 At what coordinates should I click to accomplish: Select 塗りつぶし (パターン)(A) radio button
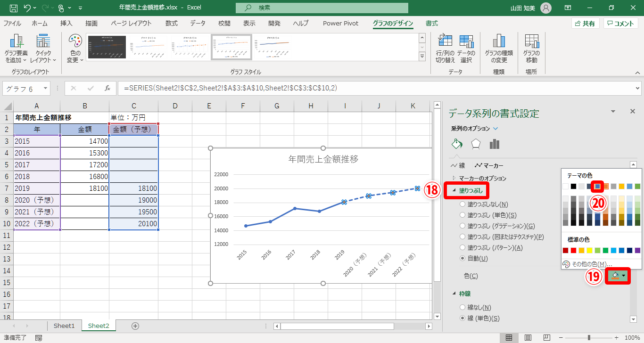[x=463, y=248]
